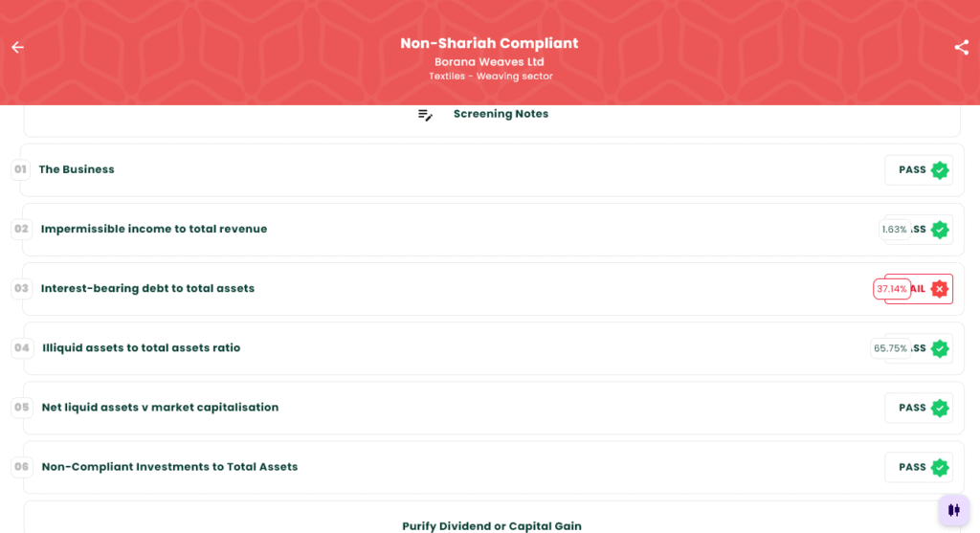980x533 pixels.
Task: Click the red fail cross icon for debt
Action: (940, 289)
